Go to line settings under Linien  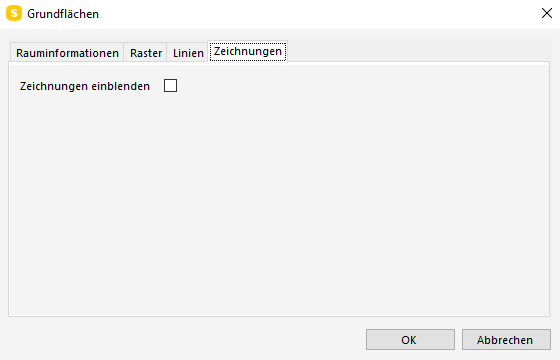point(188,53)
